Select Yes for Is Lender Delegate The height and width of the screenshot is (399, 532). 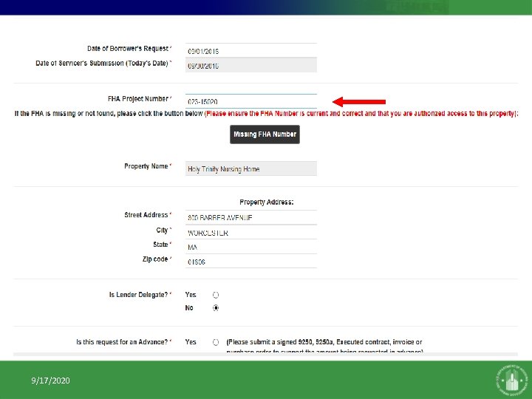click(x=216, y=295)
